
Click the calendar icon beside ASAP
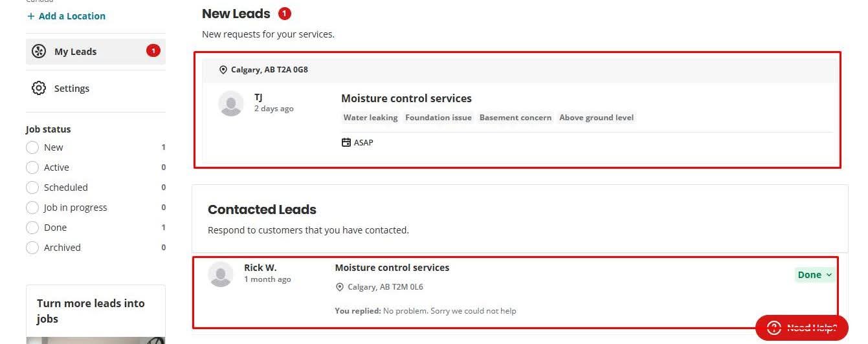click(x=346, y=142)
